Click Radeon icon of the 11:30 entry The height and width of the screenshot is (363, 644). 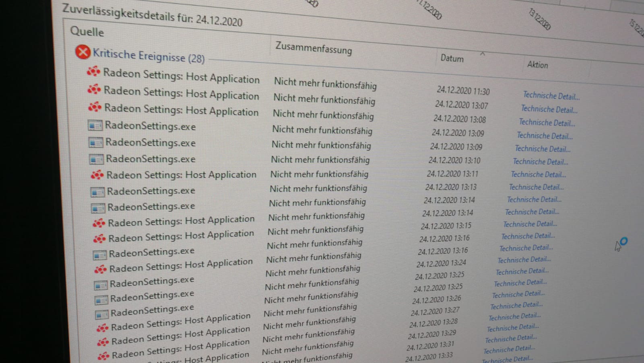(93, 72)
